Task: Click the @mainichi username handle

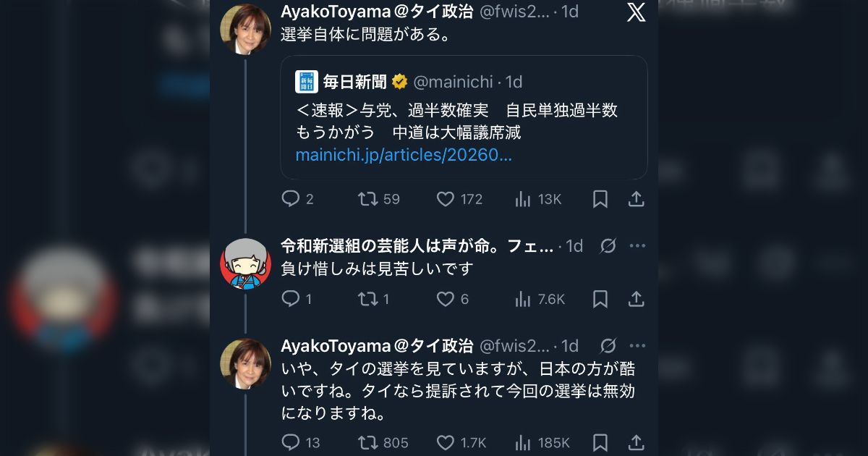Action: (x=456, y=81)
